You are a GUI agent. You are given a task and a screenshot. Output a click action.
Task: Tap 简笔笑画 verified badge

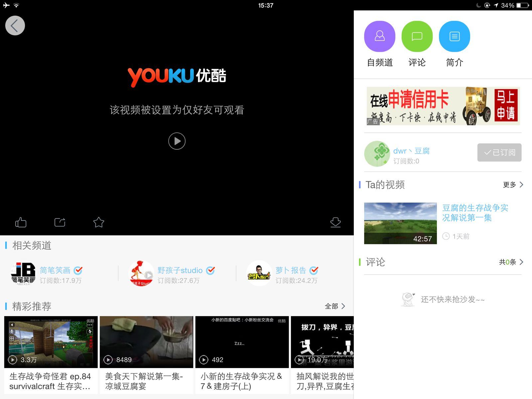click(78, 270)
